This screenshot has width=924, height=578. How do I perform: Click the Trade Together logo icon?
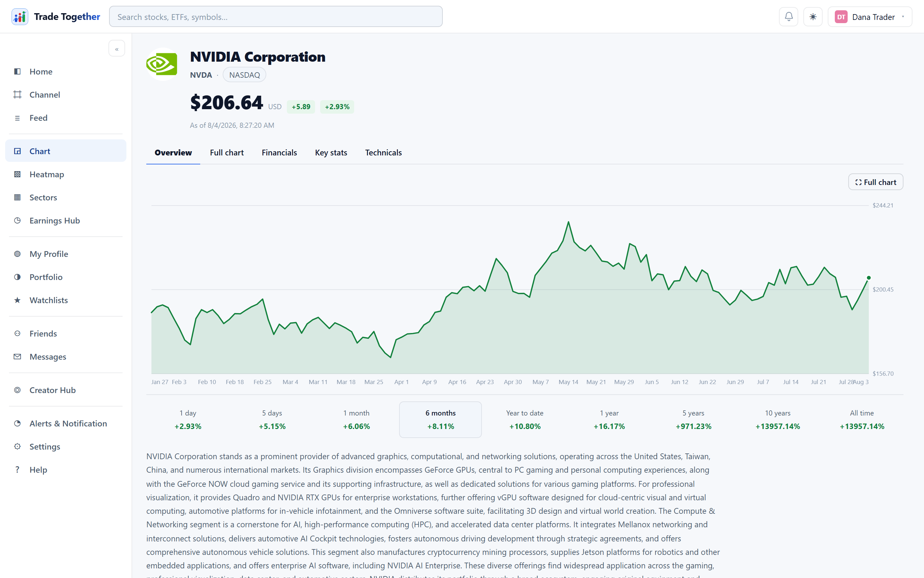(20, 17)
